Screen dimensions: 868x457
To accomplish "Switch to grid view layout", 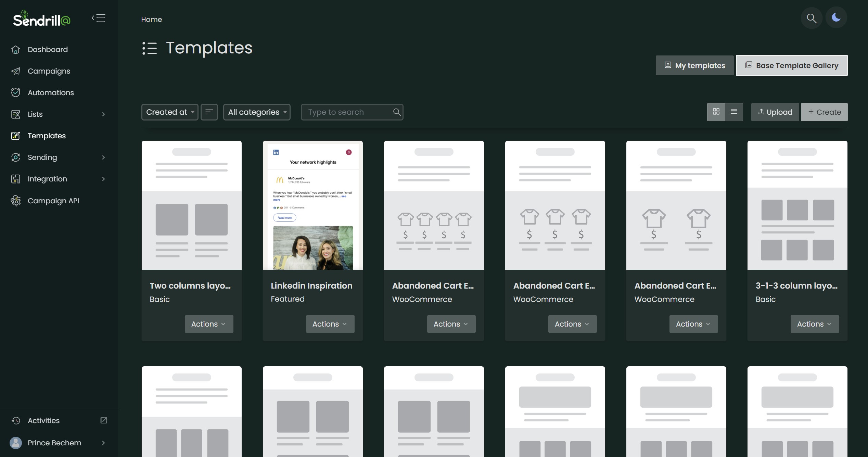I will tap(716, 112).
